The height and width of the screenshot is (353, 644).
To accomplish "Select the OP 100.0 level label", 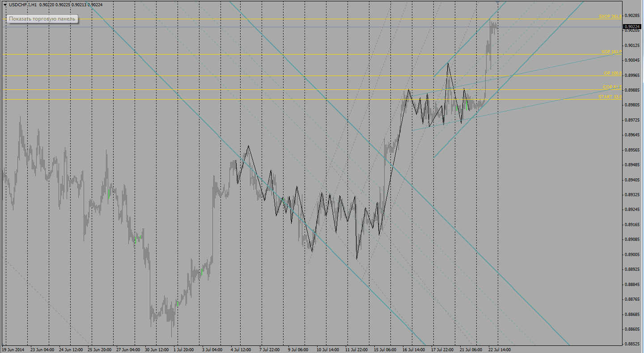I will [612, 73].
